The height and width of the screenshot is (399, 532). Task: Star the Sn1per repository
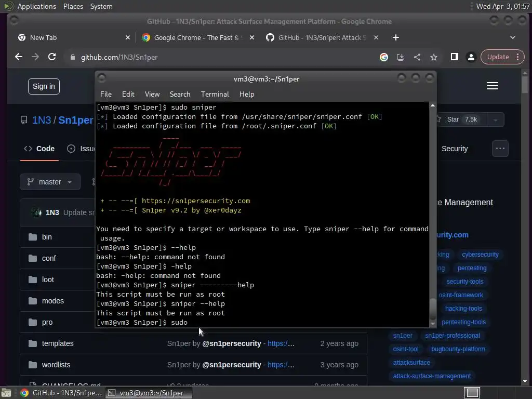[x=460, y=120]
